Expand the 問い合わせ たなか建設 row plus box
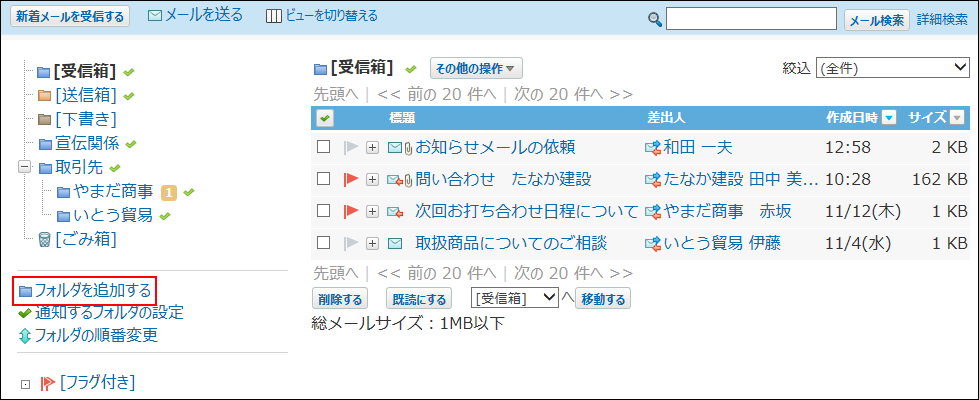The height and width of the screenshot is (400, 979). [x=372, y=180]
